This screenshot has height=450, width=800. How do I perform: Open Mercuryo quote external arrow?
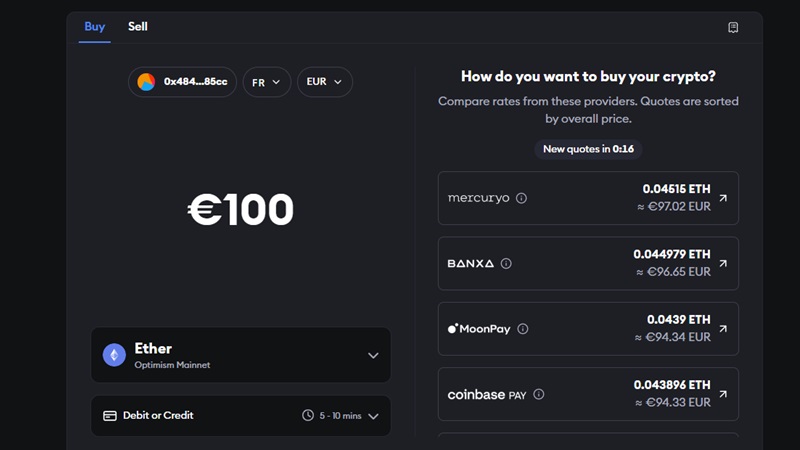click(723, 198)
